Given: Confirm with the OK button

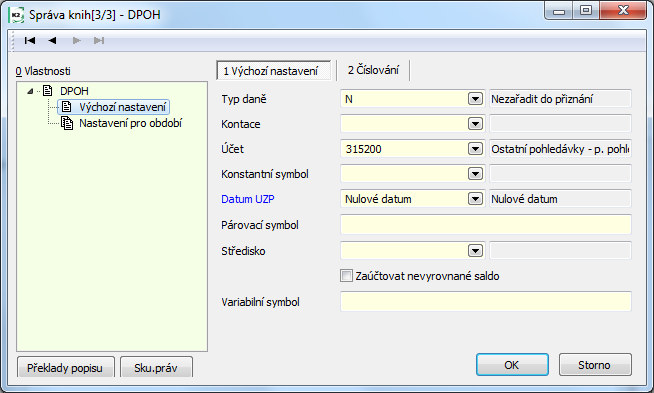Looking at the screenshot, I should pos(512,365).
